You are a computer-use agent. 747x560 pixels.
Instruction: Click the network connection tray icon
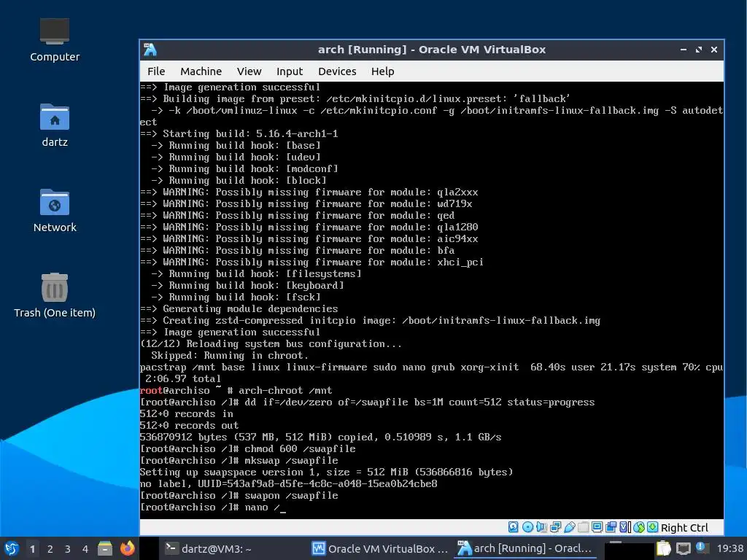click(x=683, y=548)
